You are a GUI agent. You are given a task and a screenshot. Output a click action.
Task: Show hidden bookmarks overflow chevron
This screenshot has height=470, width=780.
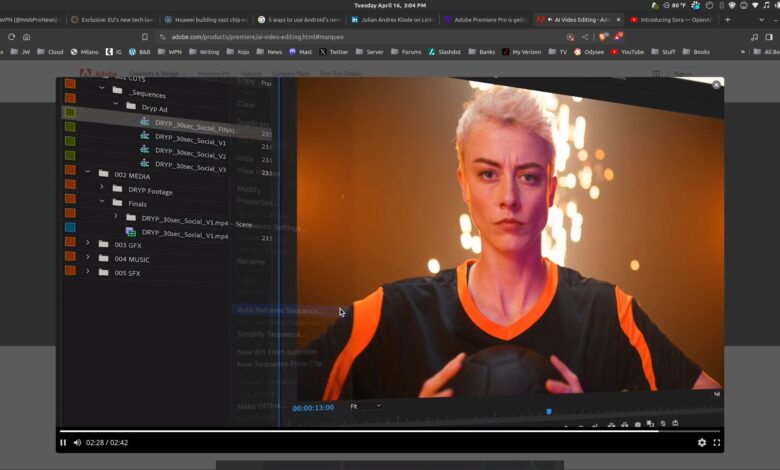point(743,52)
